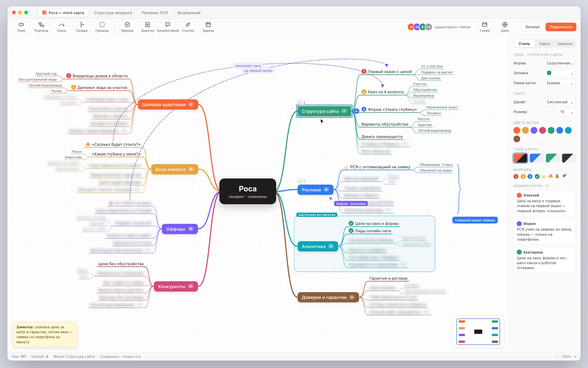588x368 pixels.
Task: Select the Тема tool icon
Action: tap(21, 25)
